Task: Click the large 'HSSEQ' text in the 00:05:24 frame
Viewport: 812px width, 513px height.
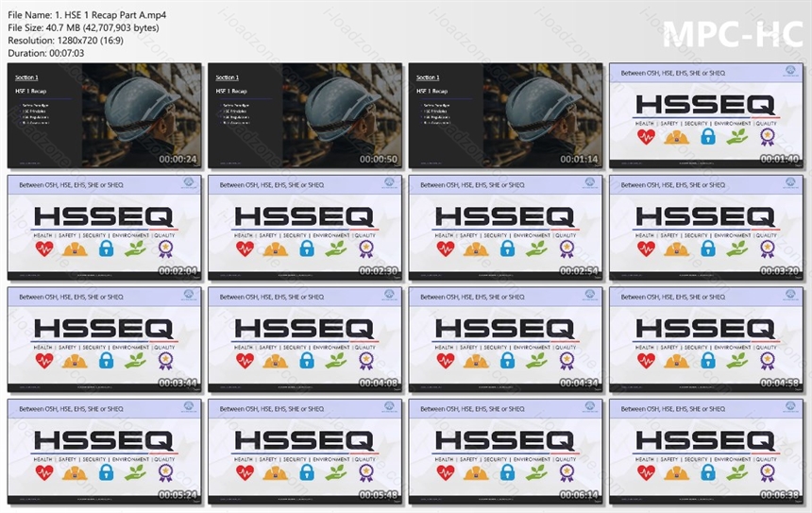Action: (x=104, y=440)
